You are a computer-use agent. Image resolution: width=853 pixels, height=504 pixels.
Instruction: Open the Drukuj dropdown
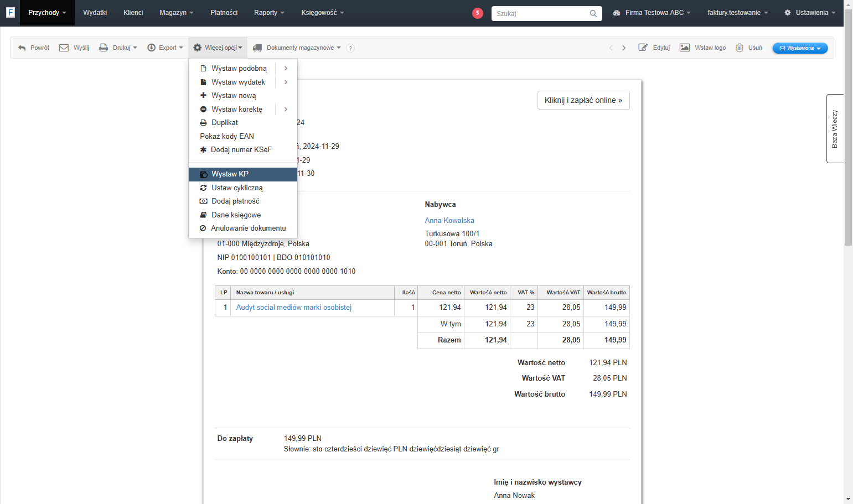coord(118,48)
